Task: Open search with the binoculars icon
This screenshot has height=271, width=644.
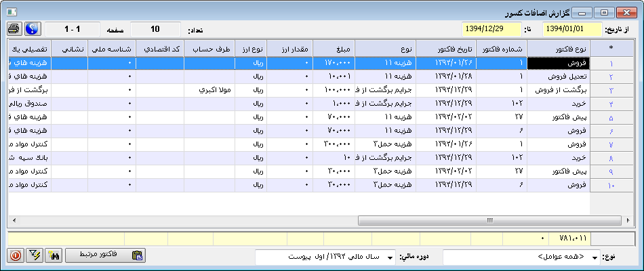Action: point(54,255)
